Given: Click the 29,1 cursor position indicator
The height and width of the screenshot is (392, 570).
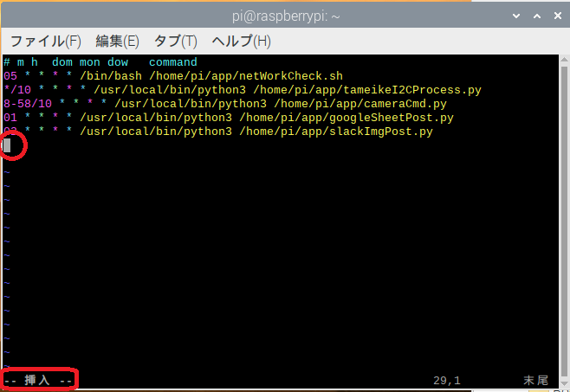Looking at the screenshot, I should [447, 380].
